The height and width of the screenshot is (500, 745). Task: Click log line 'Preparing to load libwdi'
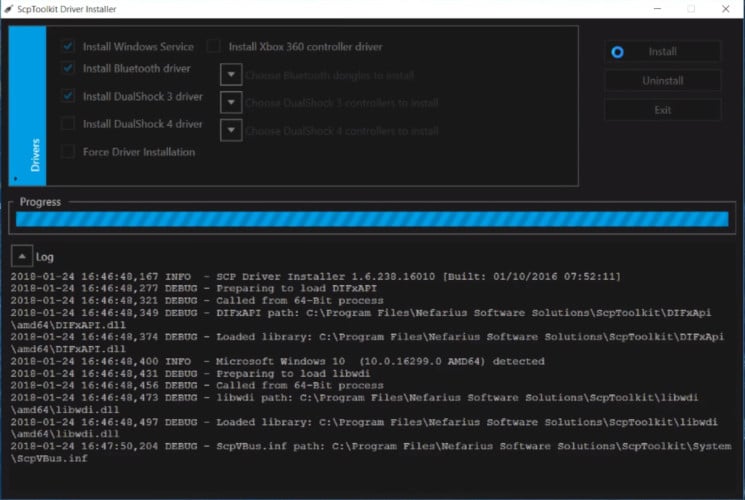(x=190, y=374)
